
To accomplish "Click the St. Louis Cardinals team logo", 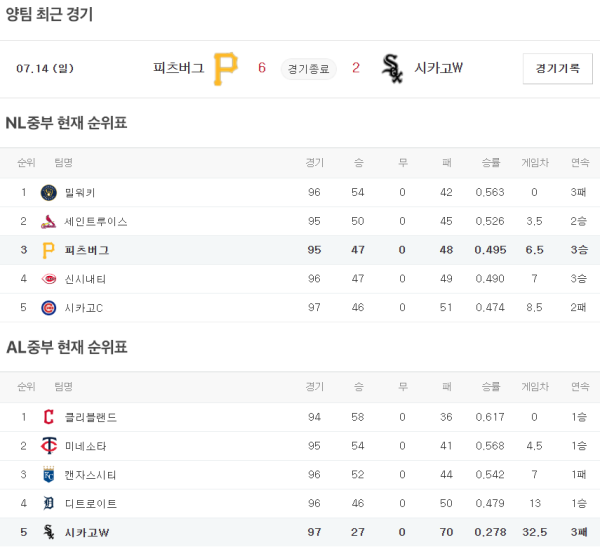I will click(49, 221).
